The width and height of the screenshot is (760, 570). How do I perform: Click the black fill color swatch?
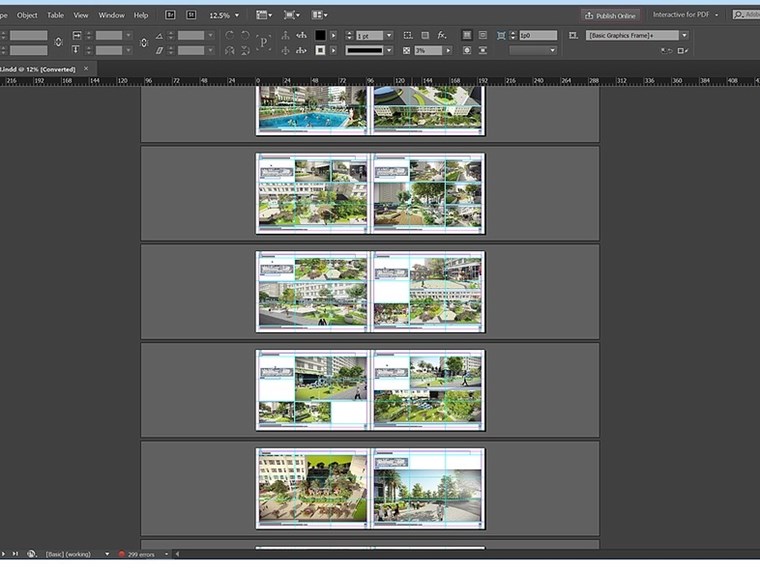(x=320, y=35)
